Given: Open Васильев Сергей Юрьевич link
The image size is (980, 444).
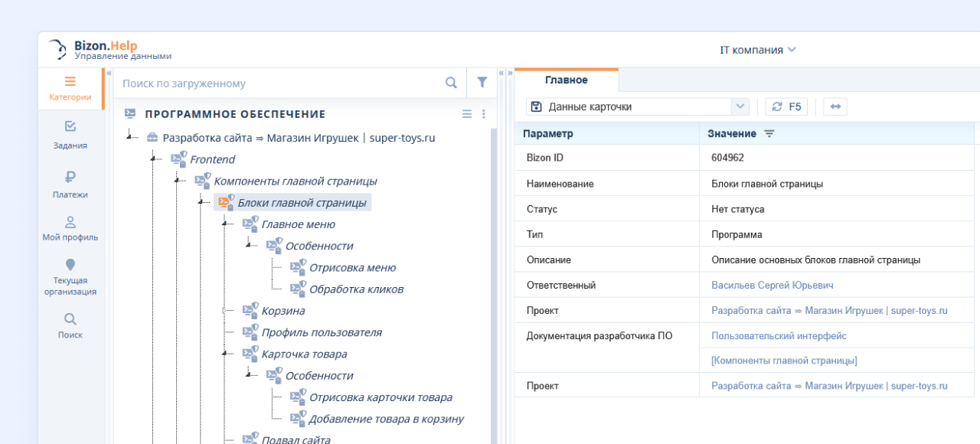Looking at the screenshot, I should tap(772, 285).
